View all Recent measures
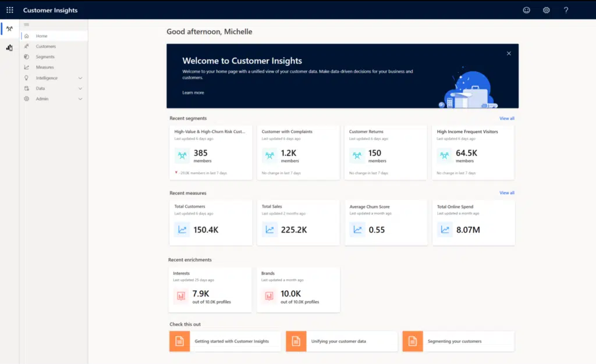 (x=506, y=193)
